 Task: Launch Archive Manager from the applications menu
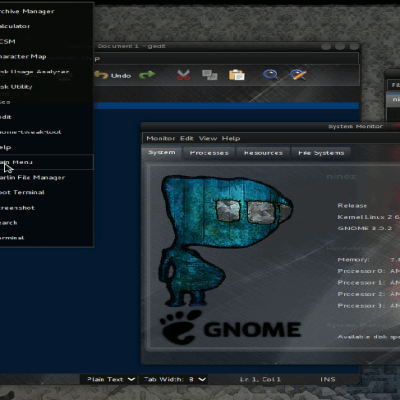point(47,11)
